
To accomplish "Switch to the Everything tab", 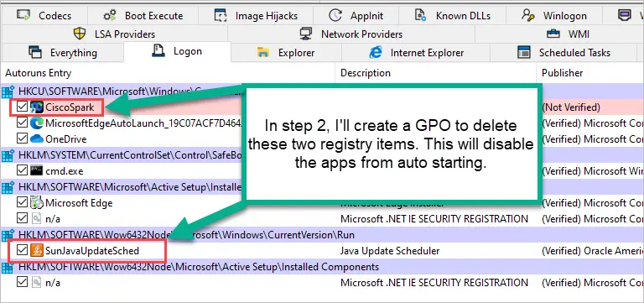I will pos(62,53).
